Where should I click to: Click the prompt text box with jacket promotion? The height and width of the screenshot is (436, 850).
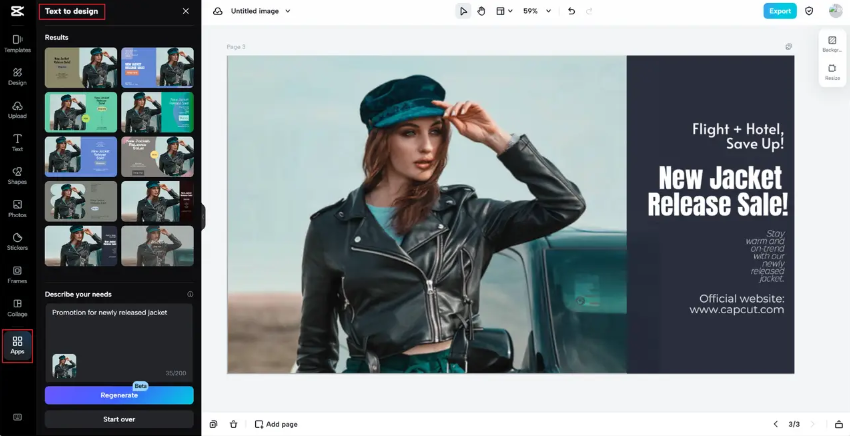click(x=119, y=342)
